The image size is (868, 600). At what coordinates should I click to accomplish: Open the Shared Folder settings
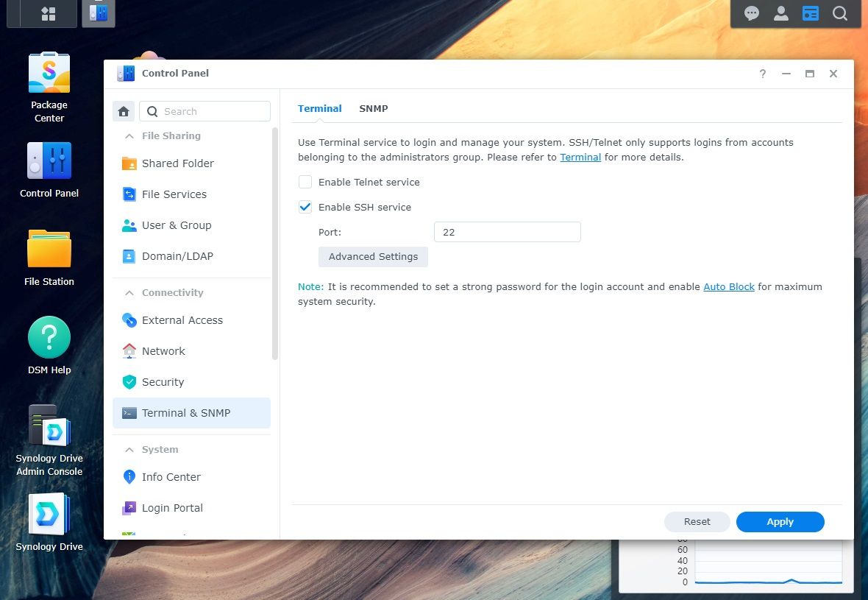[177, 163]
